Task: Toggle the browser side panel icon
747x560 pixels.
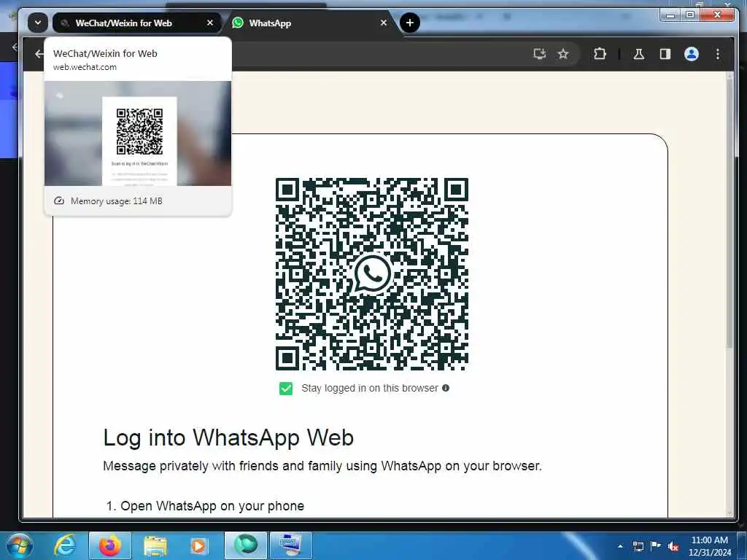Action: 665,54
